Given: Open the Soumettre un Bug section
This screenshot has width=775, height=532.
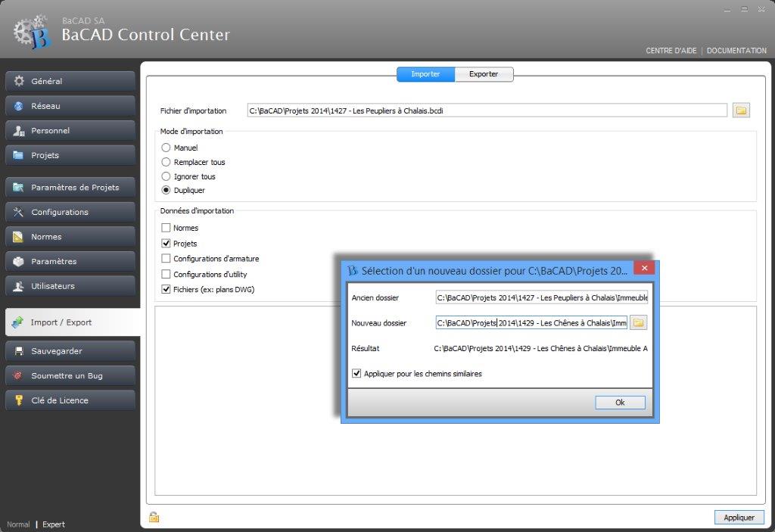Looking at the screenshot, I should (x=70, y=376).
